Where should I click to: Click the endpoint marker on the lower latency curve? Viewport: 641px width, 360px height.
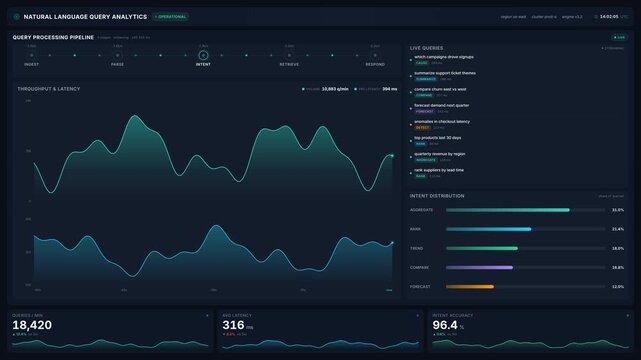[392, 243]
